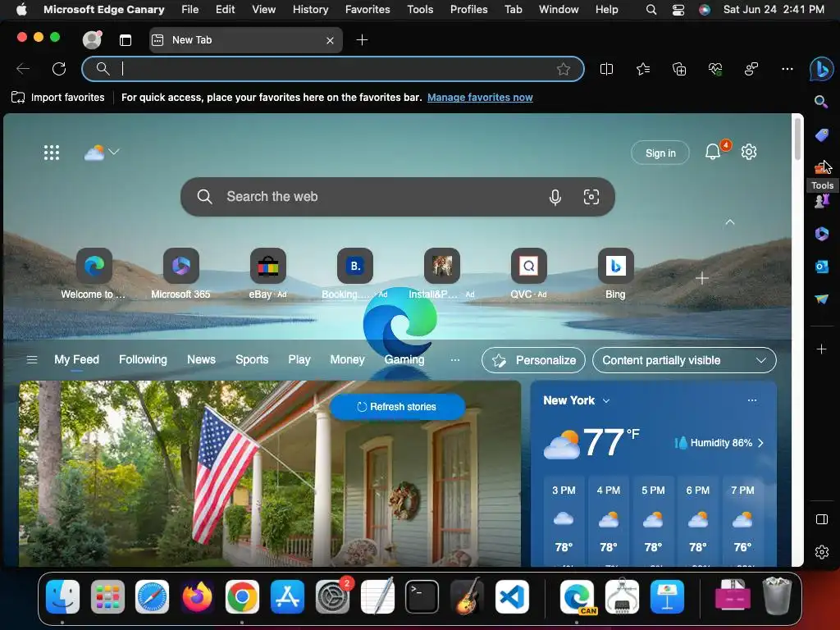Start voice search microphone
840x630 pixels.
(555, 197)
